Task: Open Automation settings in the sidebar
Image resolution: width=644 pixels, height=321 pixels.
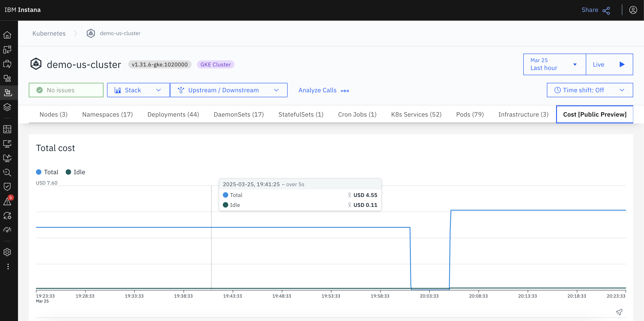Action: [x=7, y=216]
